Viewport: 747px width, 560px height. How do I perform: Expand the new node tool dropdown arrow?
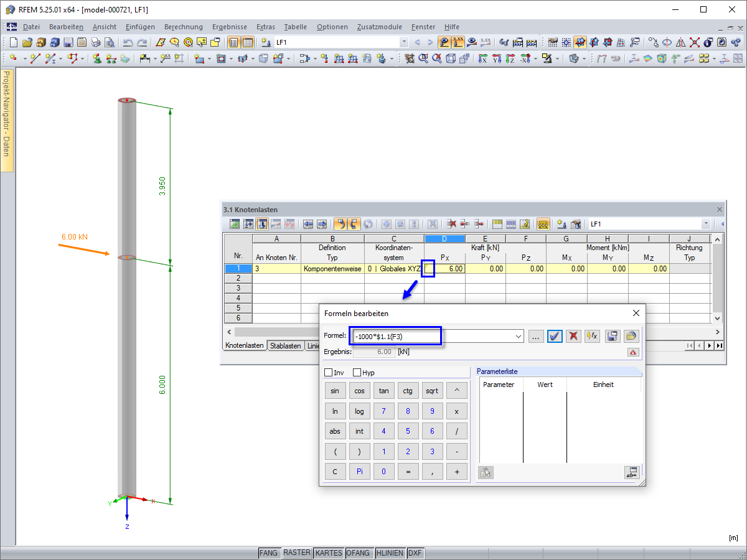[x=25, y=58]
